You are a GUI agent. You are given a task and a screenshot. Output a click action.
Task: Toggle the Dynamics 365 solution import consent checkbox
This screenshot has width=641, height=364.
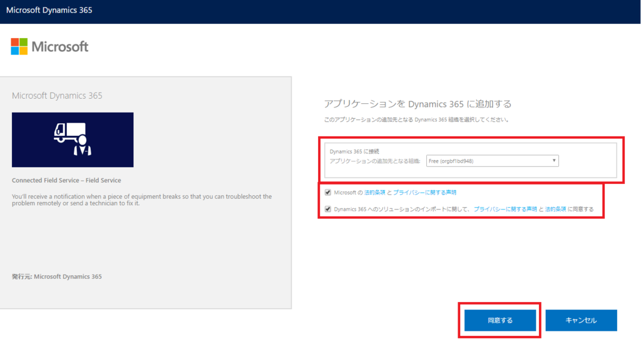[328, 209]
